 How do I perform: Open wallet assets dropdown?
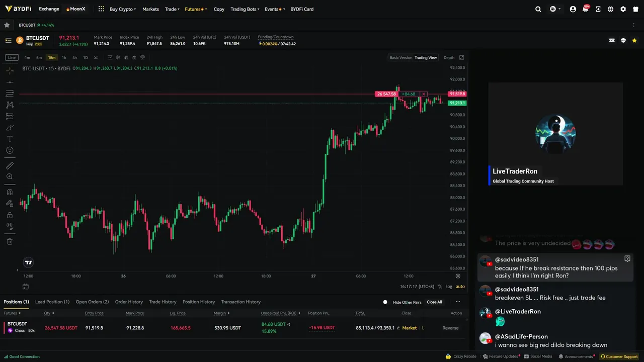555,9
